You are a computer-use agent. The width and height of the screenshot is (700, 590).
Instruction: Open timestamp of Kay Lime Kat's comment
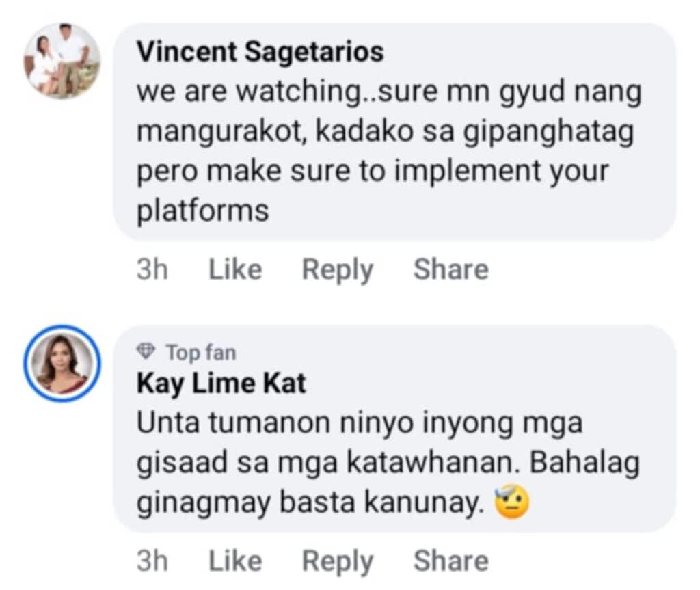click(x=152, y=561)
